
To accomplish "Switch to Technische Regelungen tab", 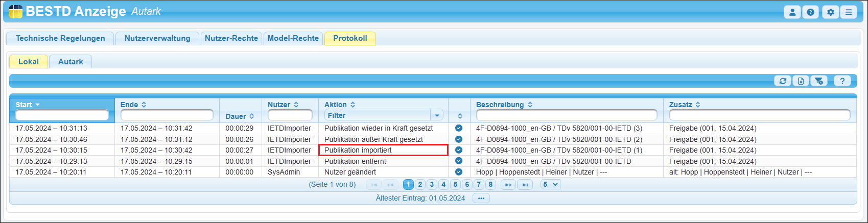I will (x=60, y=38).
